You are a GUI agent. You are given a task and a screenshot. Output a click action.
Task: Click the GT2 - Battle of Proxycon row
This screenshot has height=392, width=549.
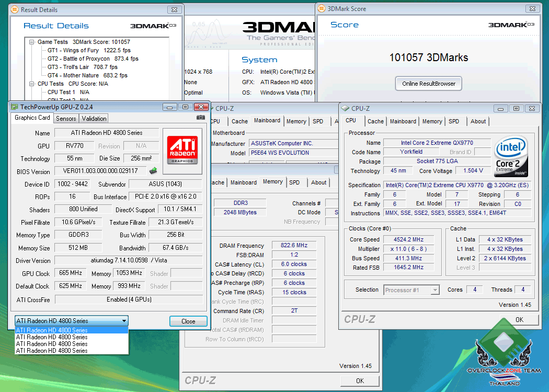93,59
